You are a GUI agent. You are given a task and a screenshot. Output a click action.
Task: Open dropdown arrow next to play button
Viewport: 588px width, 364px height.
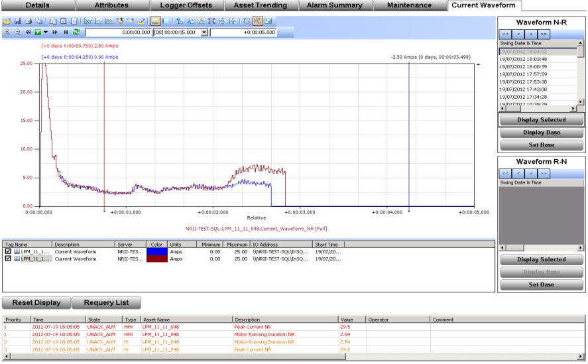(x=46, y=32)
